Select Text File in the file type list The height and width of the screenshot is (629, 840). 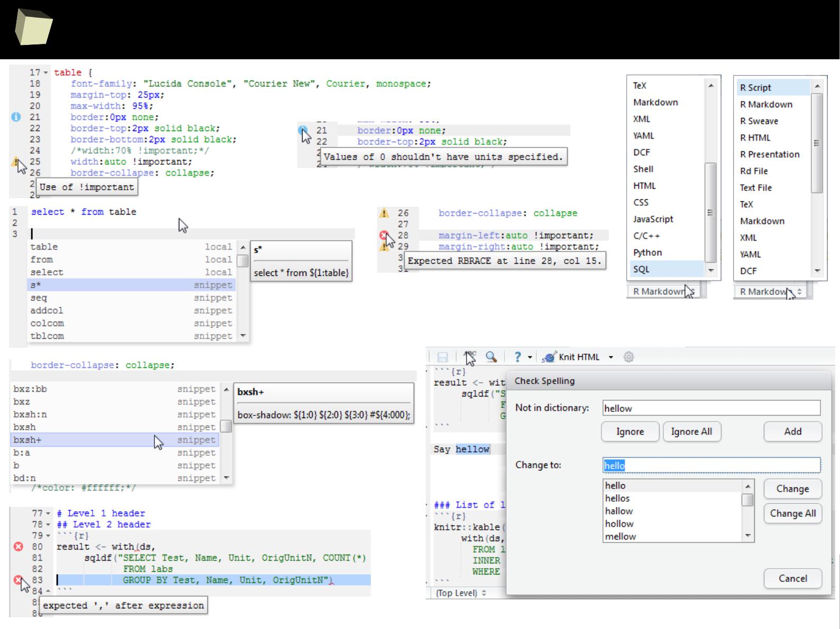click(772, 188)
